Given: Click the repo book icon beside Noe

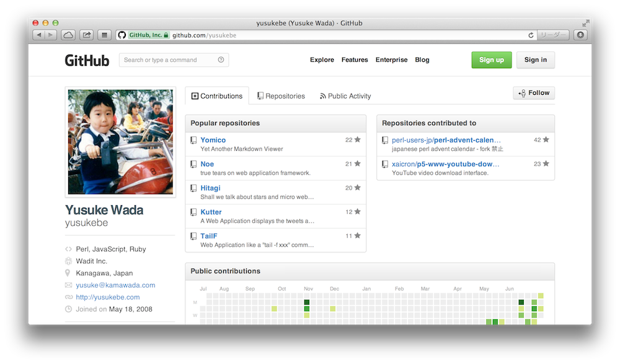Looking at the screenshot, I should click(193, 164).
